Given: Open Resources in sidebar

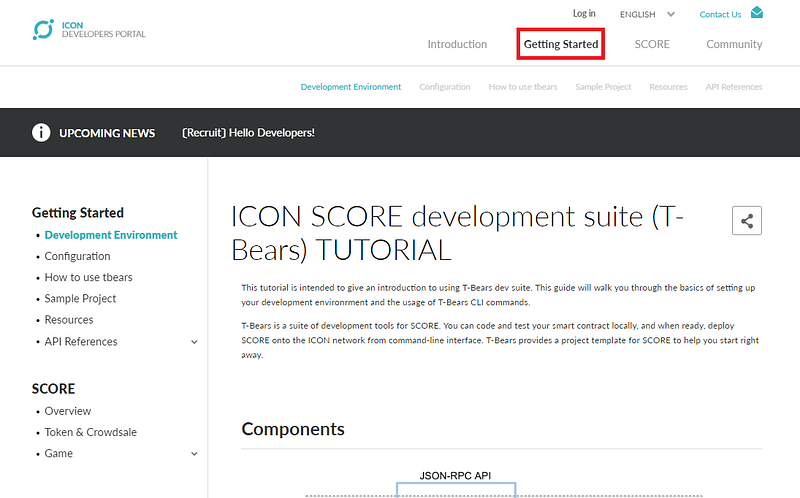Looking at the screenshot, I should (x=69, y=320).
